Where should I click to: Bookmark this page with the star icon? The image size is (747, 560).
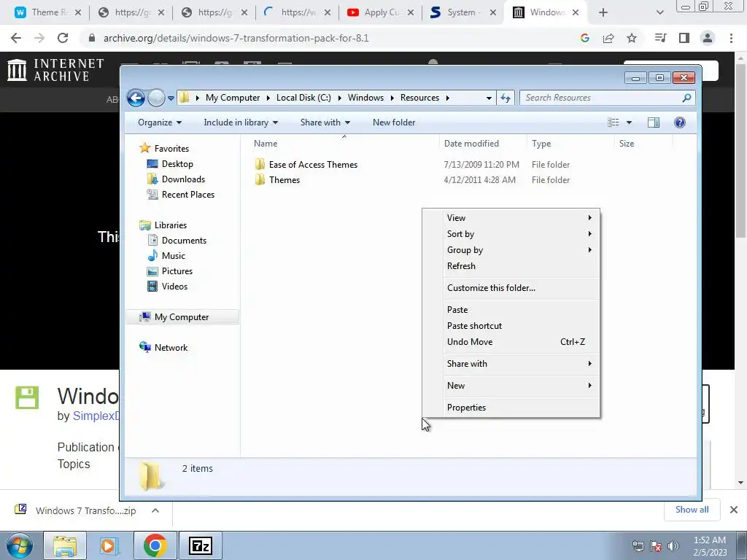coord(632,38)
